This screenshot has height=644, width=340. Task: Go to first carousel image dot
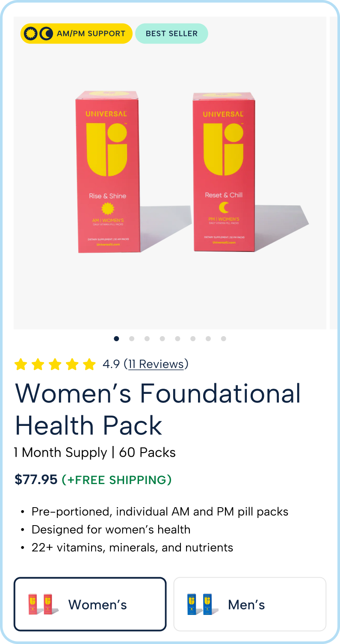click(116, 339)
